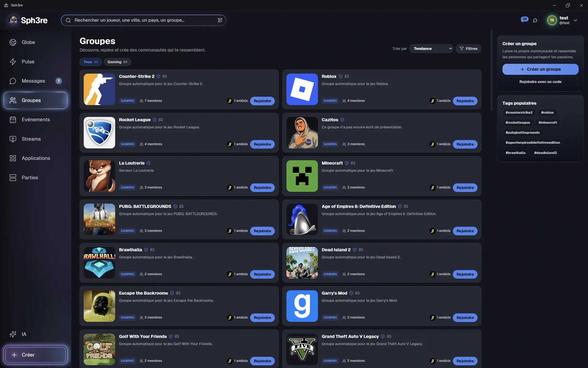Click the page vertical scrollbar
588x368 pixels.
point(491,71)
